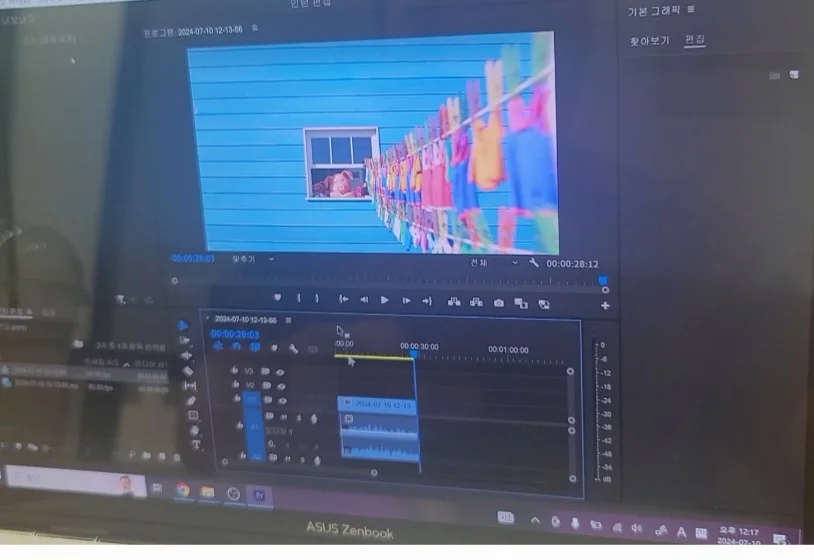814x560 pixels.
Task: Toggle sync lock on V3 track
Action: (x=265, y=371)
